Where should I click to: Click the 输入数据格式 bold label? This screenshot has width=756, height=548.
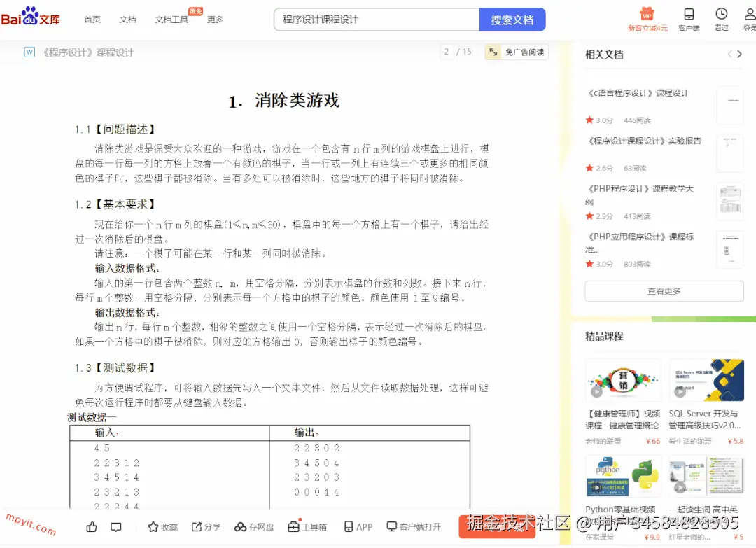(x=127, y=268)
